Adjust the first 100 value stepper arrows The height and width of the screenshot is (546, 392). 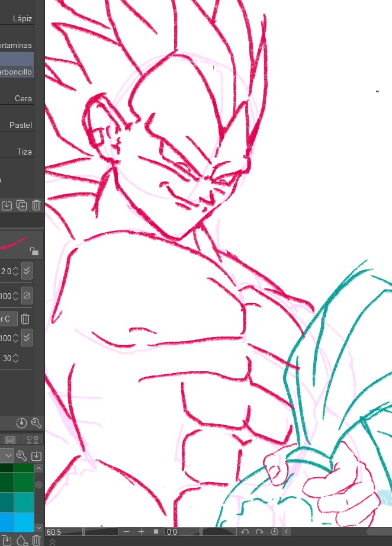tap(15, 296)
